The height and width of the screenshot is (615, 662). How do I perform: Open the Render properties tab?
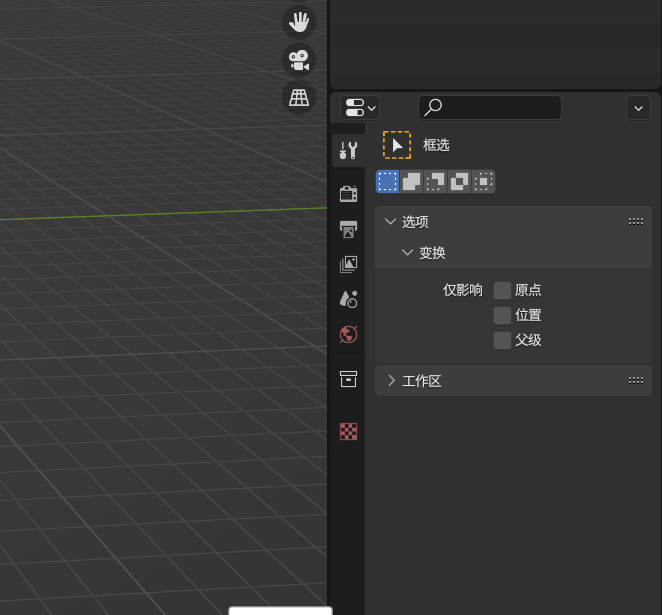point(348,194)
